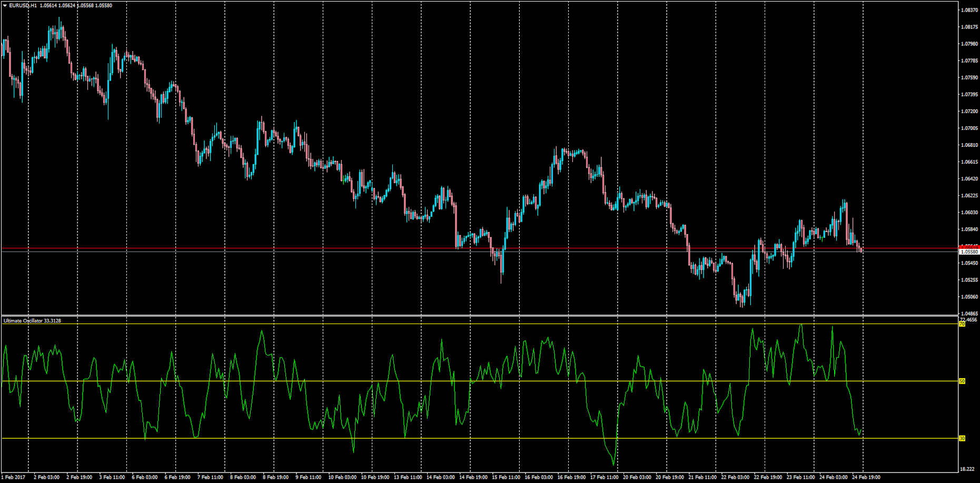Click price scale value 1.07785
980x483 pixels.
tap(969, 61)
